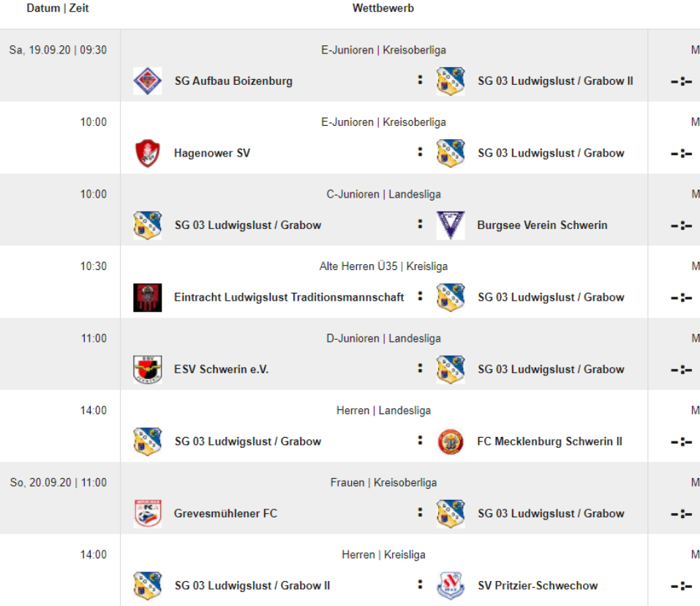
Task: Open Grevesmühlener FC team link
Action: [x=225, y=514]
